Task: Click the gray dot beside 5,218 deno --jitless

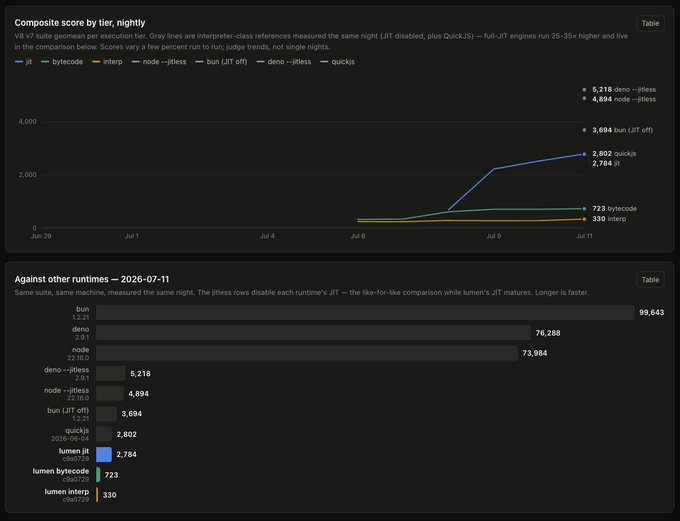Action: click(584, 89)
